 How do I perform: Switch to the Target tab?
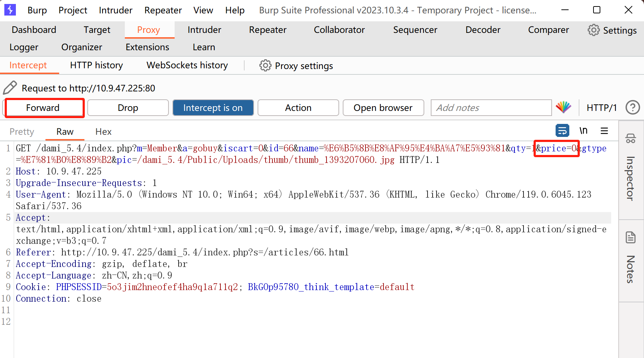coord(97,30)
